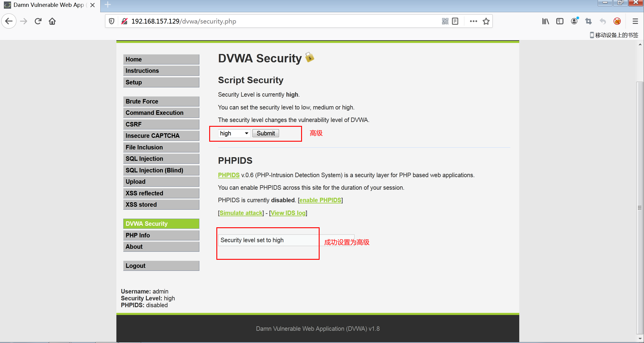This screenshot has width=644, height=343.
Task: Open a new browser tab
Action: tap(108, 5)
